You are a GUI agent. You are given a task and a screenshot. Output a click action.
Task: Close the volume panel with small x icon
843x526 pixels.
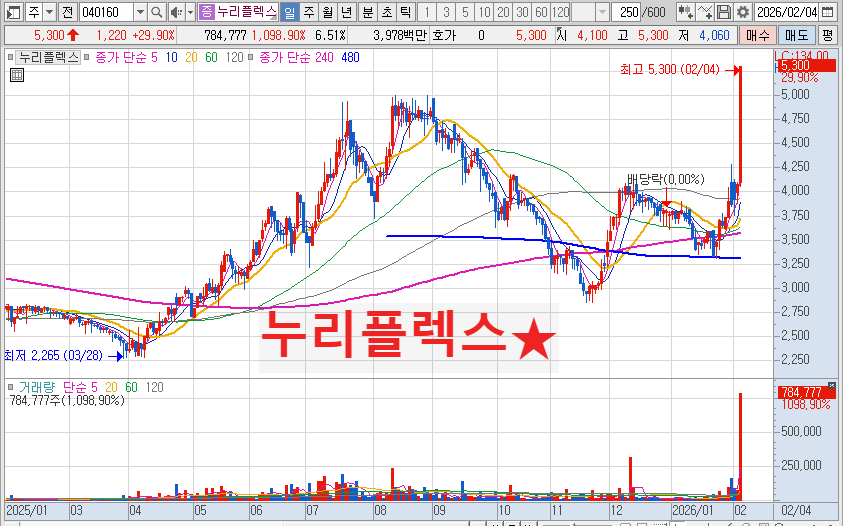832,385
